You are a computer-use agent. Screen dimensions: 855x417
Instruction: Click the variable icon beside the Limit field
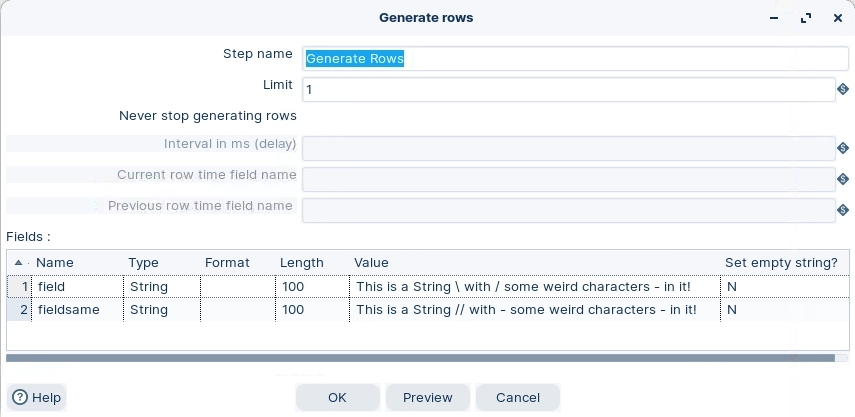point(843,90)
